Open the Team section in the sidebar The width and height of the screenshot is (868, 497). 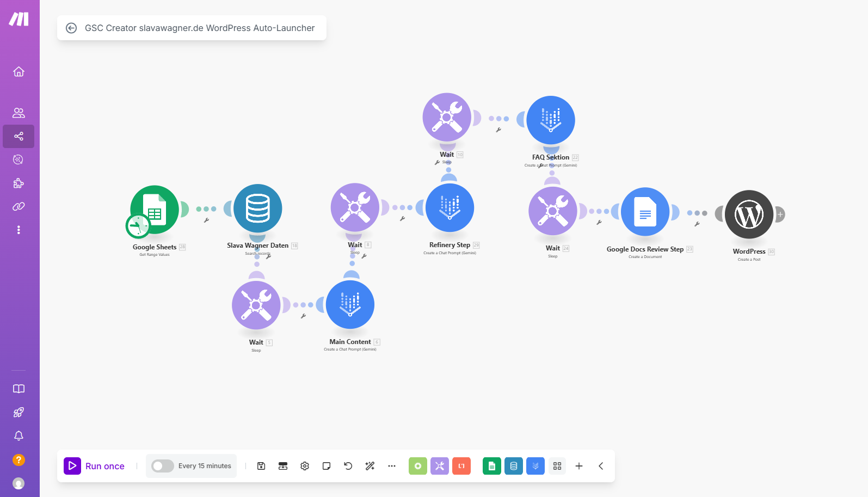pyautogui.click(x=19, y=113)
